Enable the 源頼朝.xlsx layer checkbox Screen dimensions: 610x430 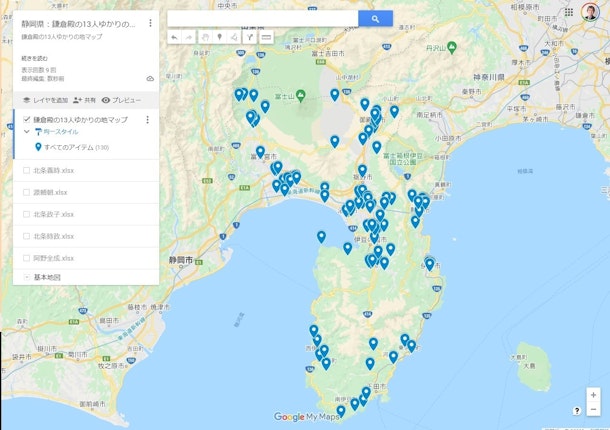pyautogui.click(x=27, y=192)
